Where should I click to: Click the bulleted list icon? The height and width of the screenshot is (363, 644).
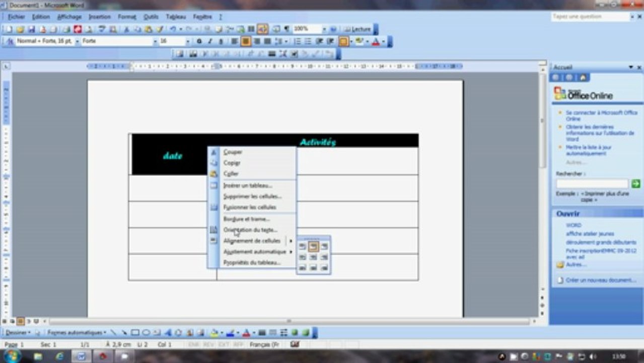pos(308,41)
